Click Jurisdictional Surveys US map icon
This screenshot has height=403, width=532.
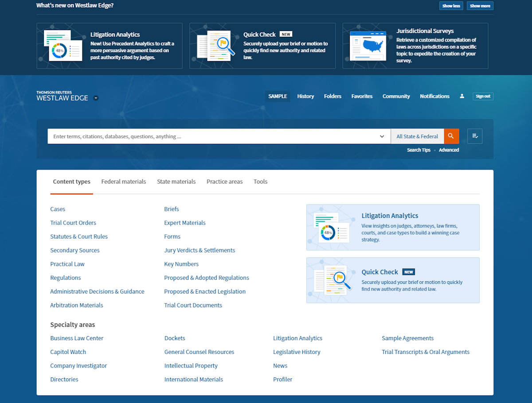coord(368,45)
